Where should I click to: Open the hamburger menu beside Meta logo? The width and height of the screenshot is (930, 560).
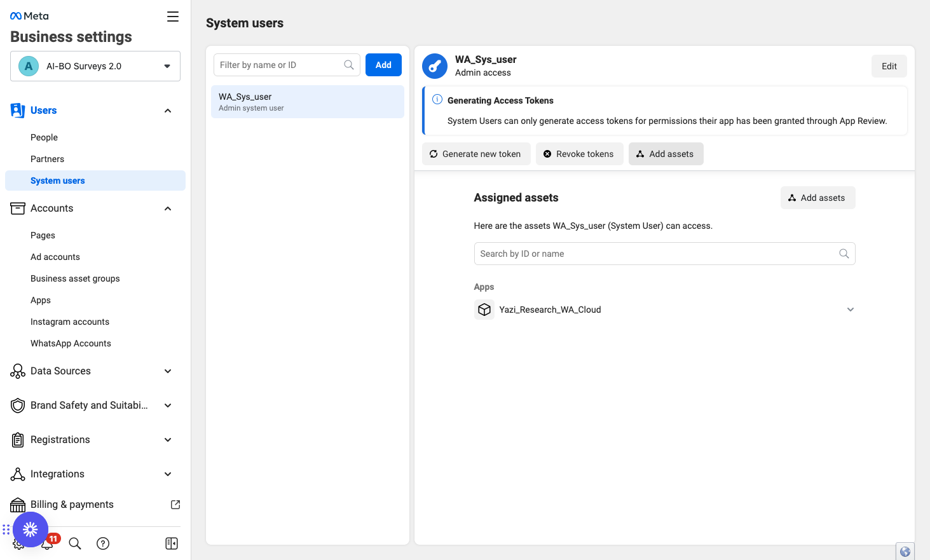click(173, 17)
